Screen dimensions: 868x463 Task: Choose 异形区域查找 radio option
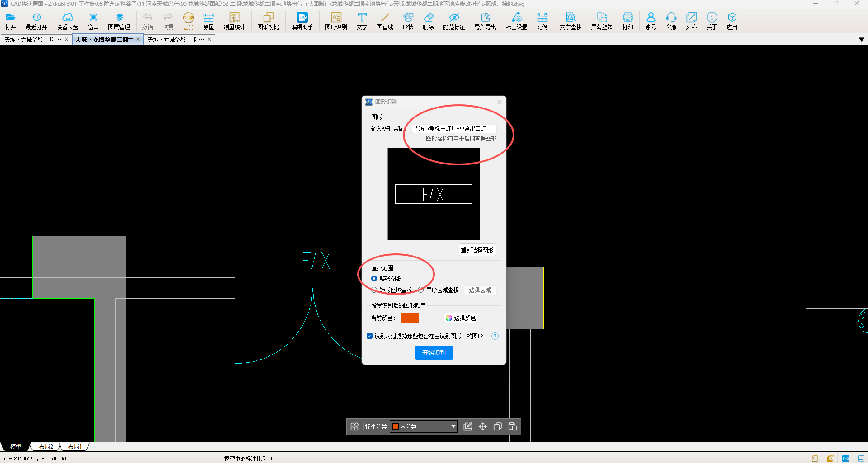click(421, 290)
